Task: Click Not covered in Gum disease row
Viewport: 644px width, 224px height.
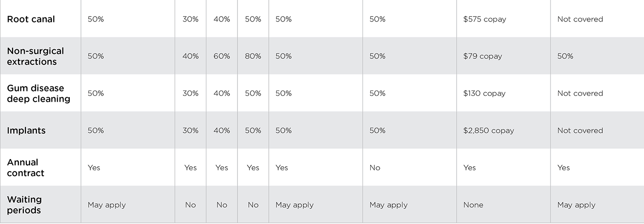Action: click(580, 94)
